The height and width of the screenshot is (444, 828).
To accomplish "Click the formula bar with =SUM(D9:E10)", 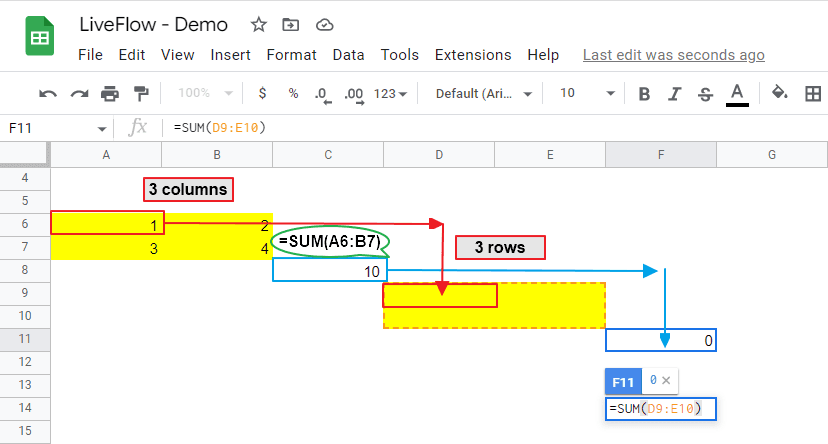I will (496, 128).
